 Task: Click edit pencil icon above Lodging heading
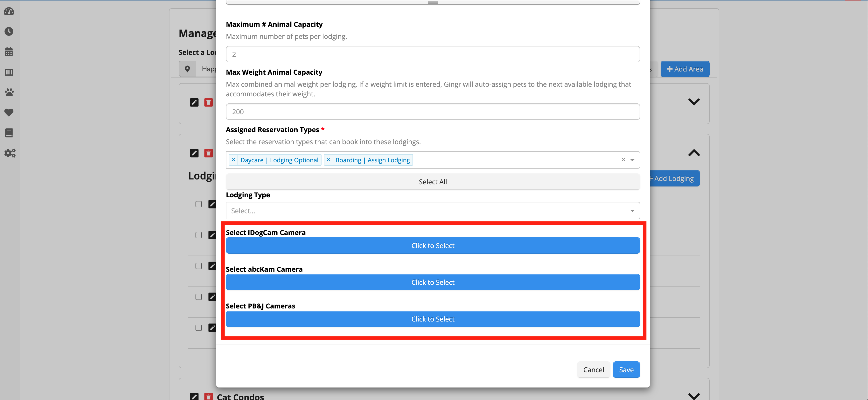[194, 153]
